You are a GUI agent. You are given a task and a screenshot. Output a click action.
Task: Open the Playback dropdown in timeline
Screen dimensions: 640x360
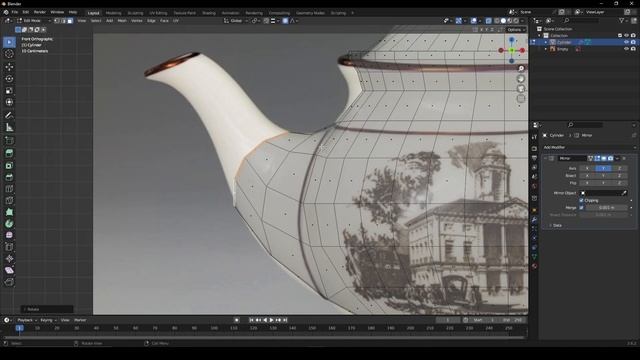pyautogui.click(x=27, y=320)
